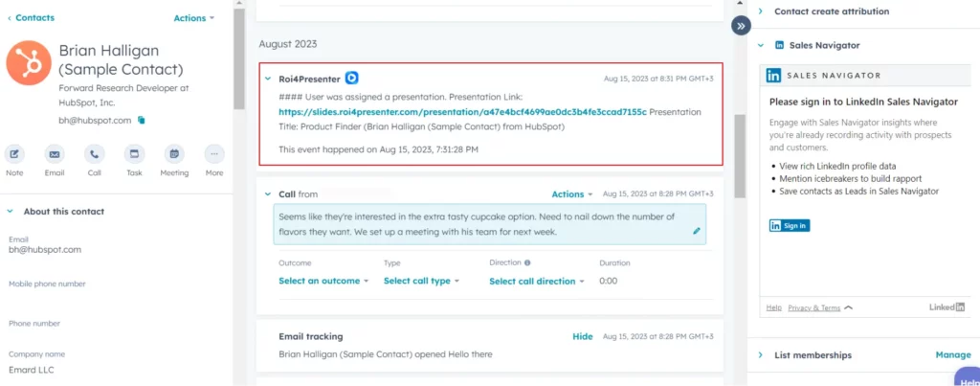
Task: Select the August 2023 timeline heading
Action: (287, 44)
